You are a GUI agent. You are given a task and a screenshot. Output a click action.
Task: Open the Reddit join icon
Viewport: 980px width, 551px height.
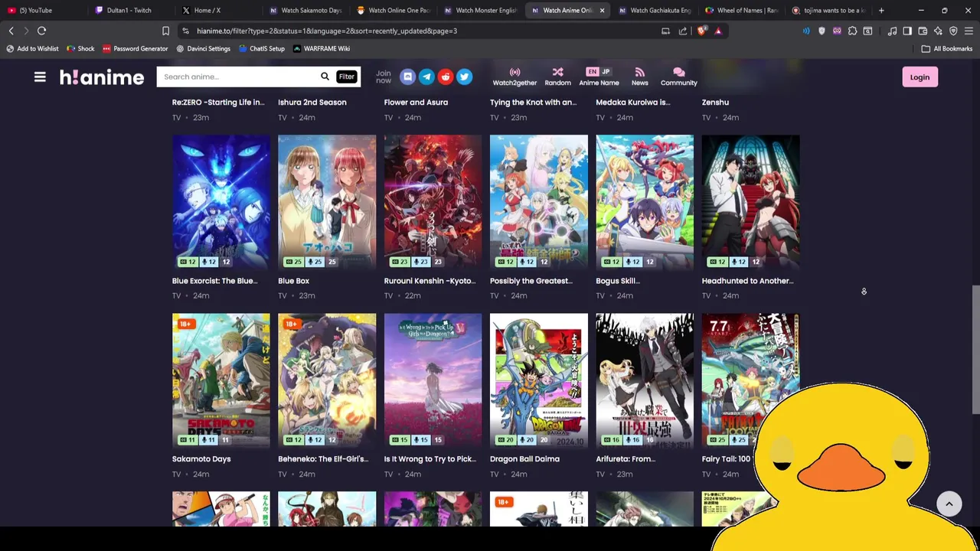coord(446,77)
